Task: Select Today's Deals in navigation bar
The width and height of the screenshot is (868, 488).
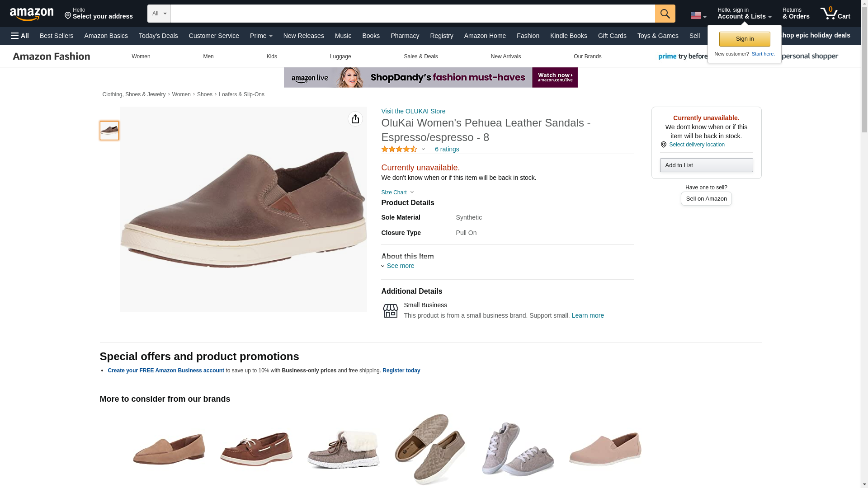Action: tap(158, 36)
